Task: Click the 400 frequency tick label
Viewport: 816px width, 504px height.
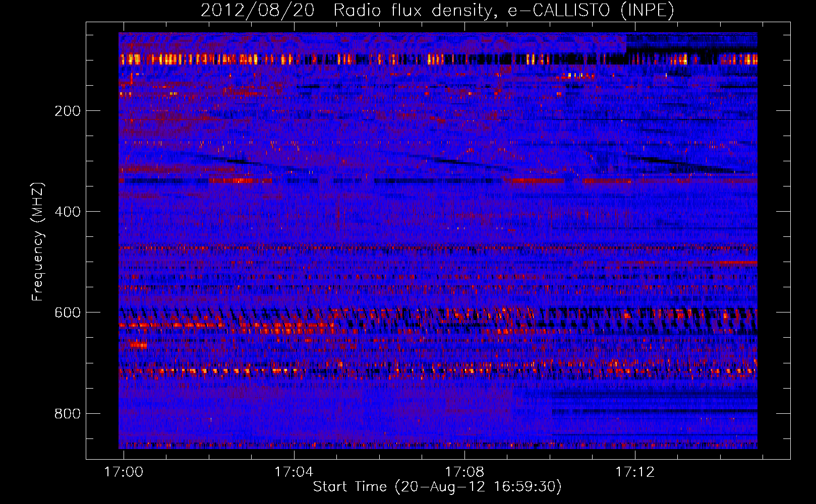Action: pos(68,212)
